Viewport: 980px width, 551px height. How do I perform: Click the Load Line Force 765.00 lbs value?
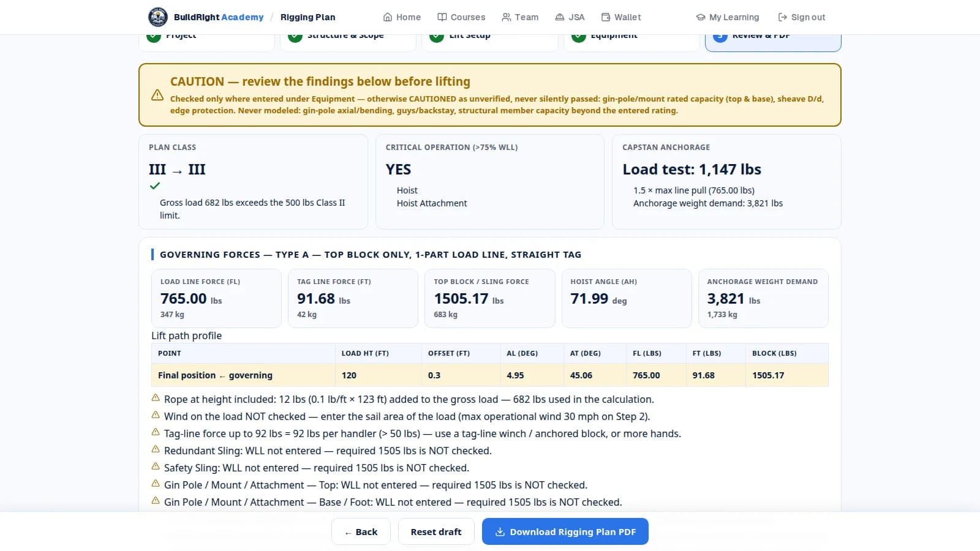pos(191,299)
